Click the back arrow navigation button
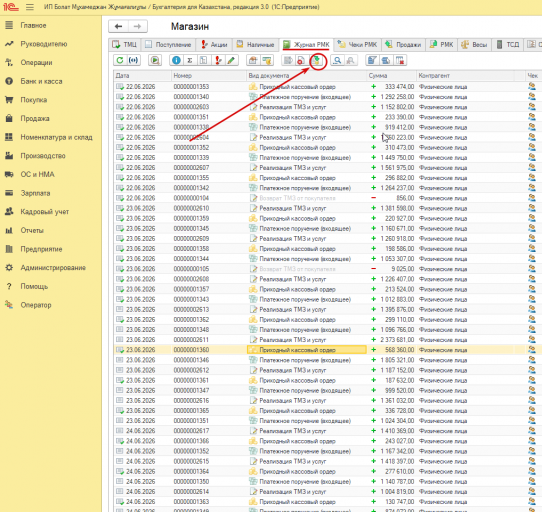The width and height of the screenshot is (542, 512). [x=119, y=26]
